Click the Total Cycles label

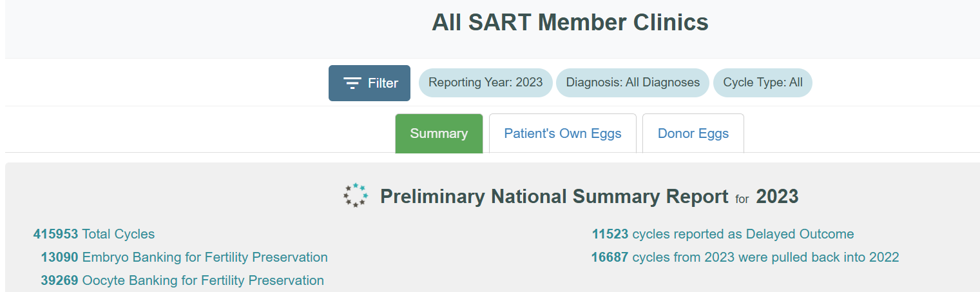coord(119,234)
